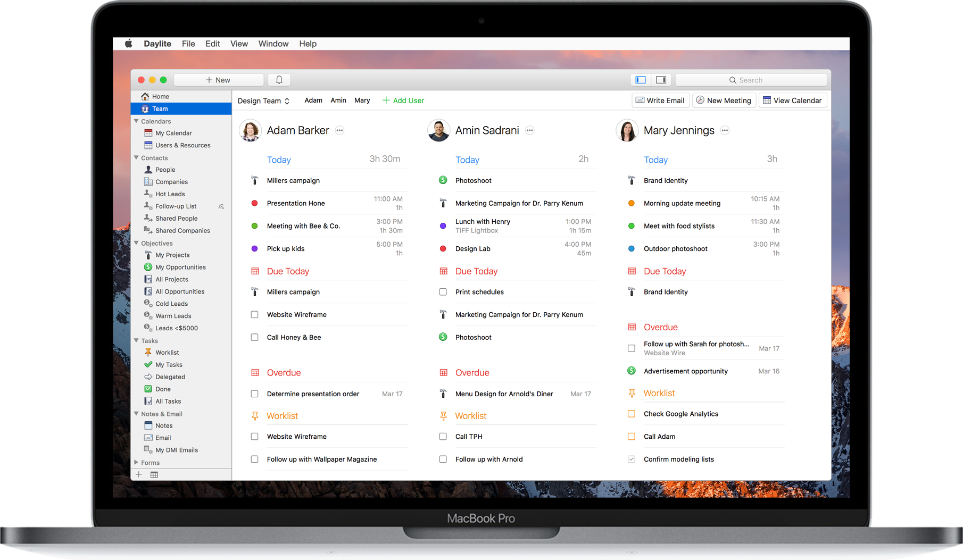Check the Call Honey & Bee task
This screenshot has height=560, width=963.
click(255, 337)
